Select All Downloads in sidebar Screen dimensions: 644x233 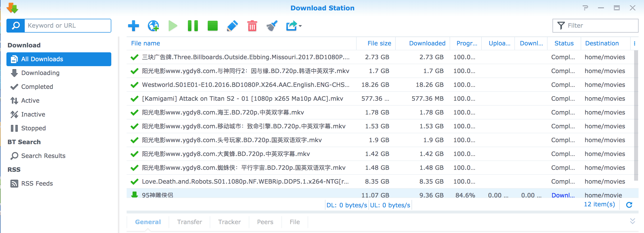click(59, 59)
